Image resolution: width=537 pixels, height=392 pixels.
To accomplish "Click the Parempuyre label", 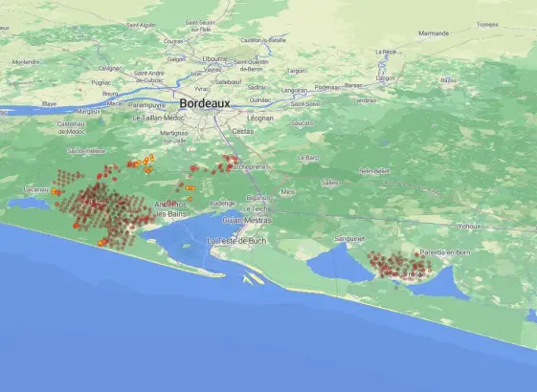I will click(146, 105).
